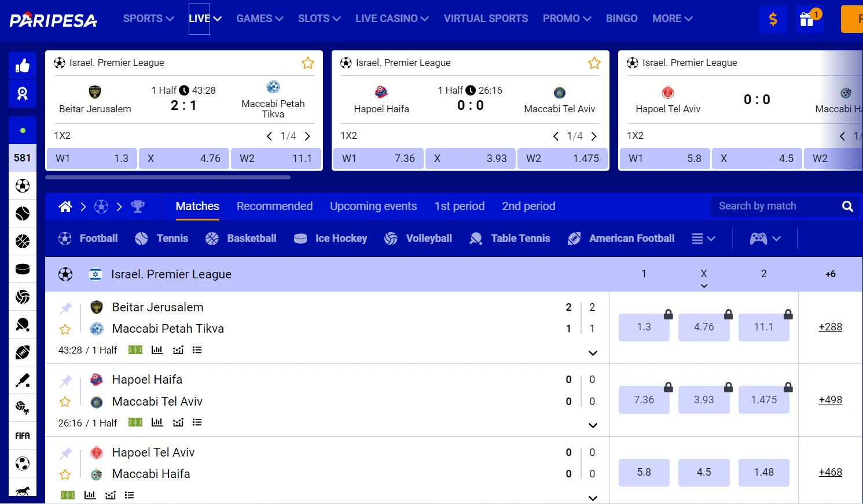Open the top champions ribbon sidebar icon
This screenshot has height=504, width=863.
pyautogui.click(x=23, y=94)
